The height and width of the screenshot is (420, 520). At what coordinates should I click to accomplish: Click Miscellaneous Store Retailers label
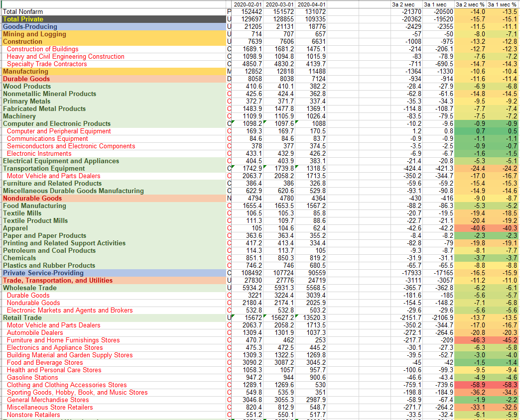click(50, 407)
